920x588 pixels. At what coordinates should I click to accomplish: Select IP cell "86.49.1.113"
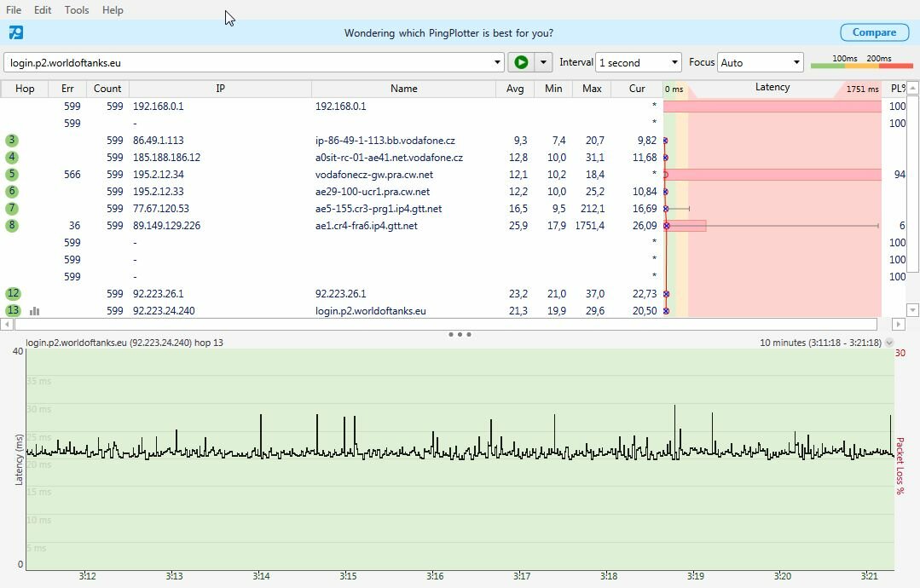(x=159, y=140)
